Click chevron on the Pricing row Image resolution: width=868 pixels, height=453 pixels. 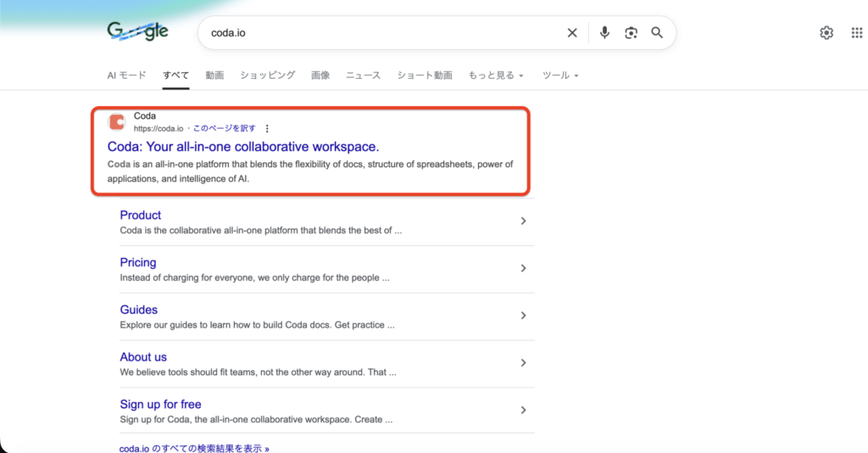click(523, 268)
